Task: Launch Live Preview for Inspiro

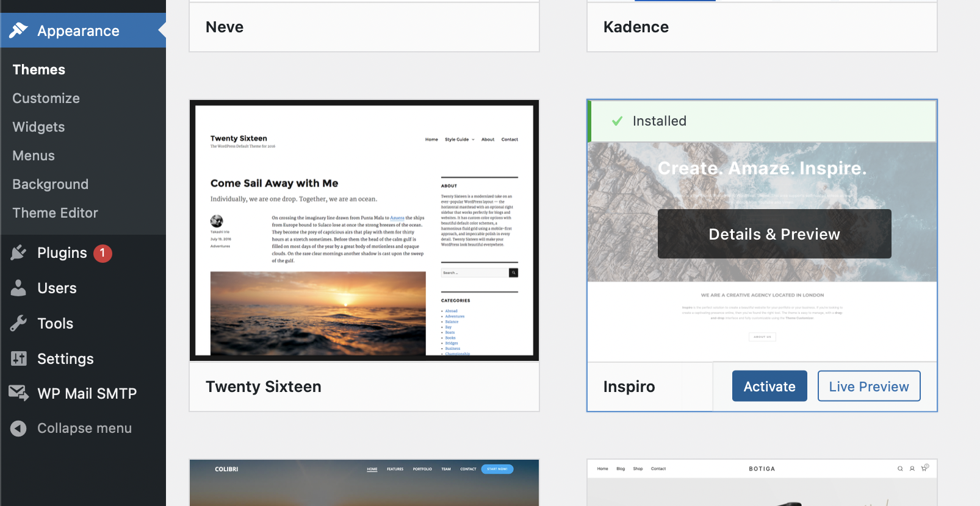Action: coord(869,387)
